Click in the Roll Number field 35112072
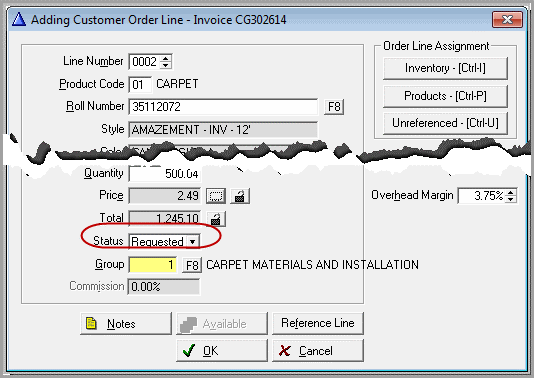The width and height of the screenshot is (534, 378). (x=223, y=107)
